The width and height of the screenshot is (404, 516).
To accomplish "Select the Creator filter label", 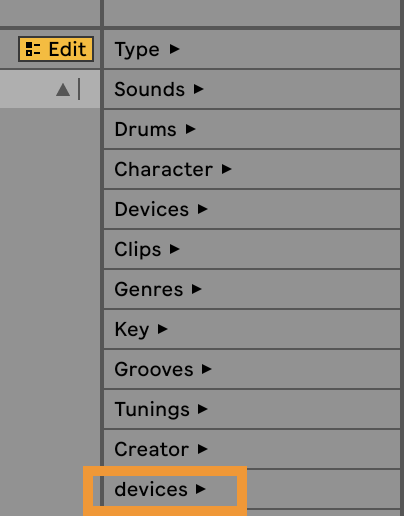I will (152, 449).
